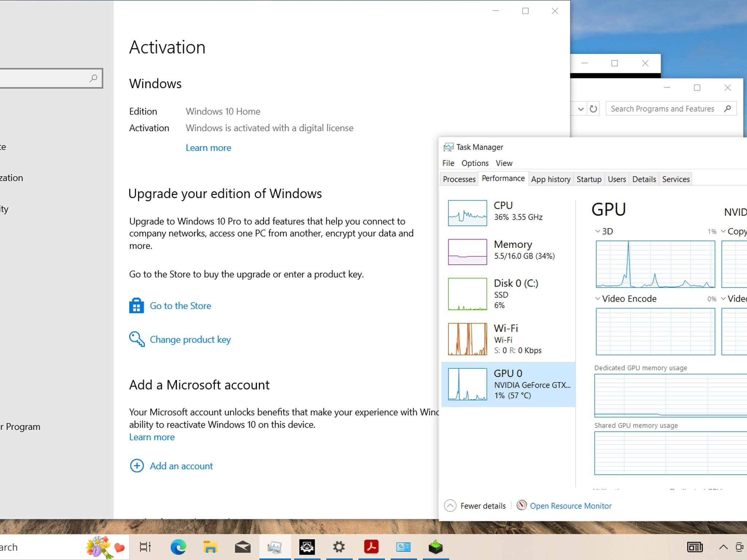This screenshot has height=560, width=747.
Task: Switch to the Services tab
Action: (676, 179)
